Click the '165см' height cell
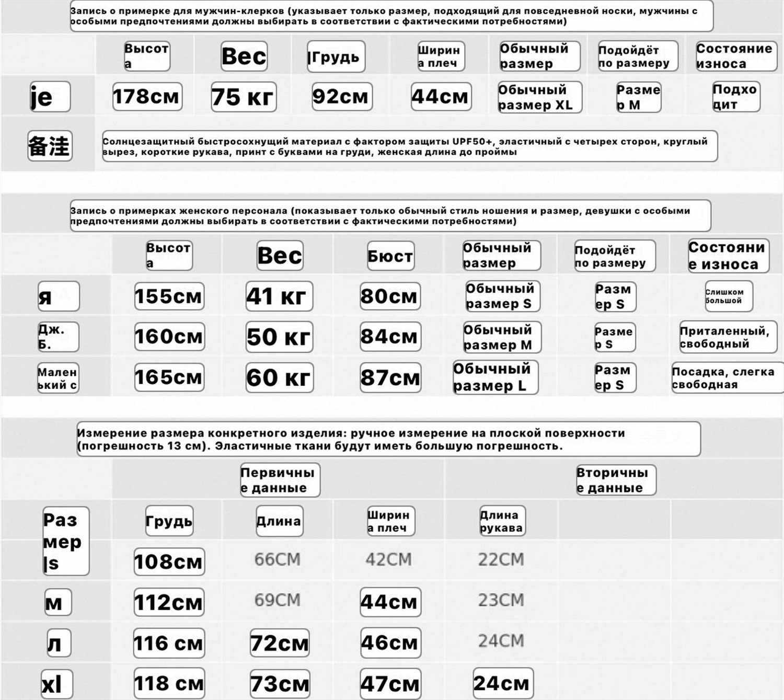This screenshot has width=784, height=700. [x=169, y=377]
